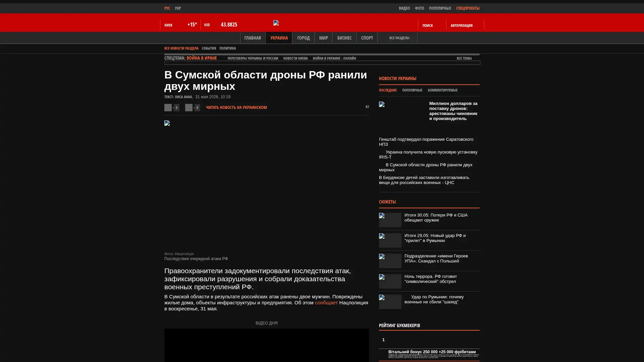Open 'В Бердянске детей заставили' news link
This screenshot has height=362, width=644.
(x=424, y=180)
